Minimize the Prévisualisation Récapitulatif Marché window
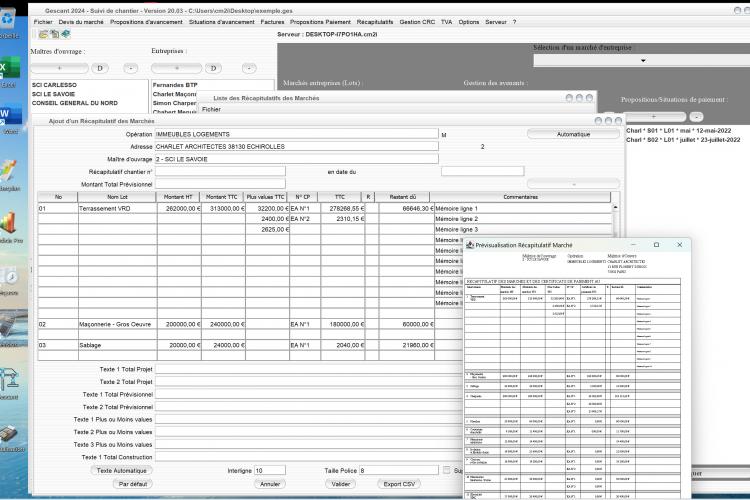The height and width of the screenshot is (500, 750). [x=633, y=244]
